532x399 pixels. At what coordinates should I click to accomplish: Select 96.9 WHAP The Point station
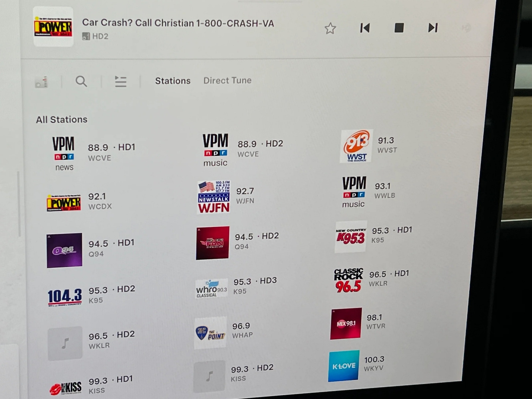tap(210, 332)
